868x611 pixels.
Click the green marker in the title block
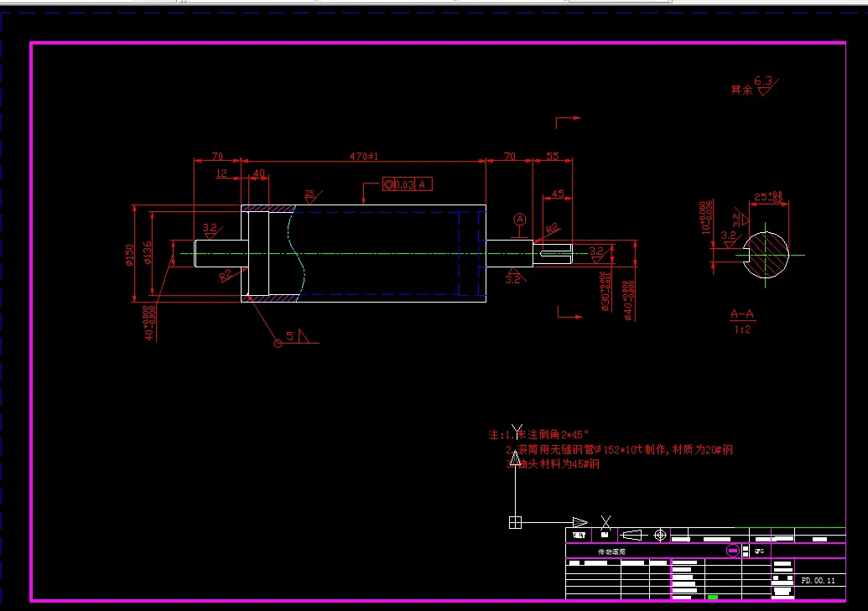point(713,597)
